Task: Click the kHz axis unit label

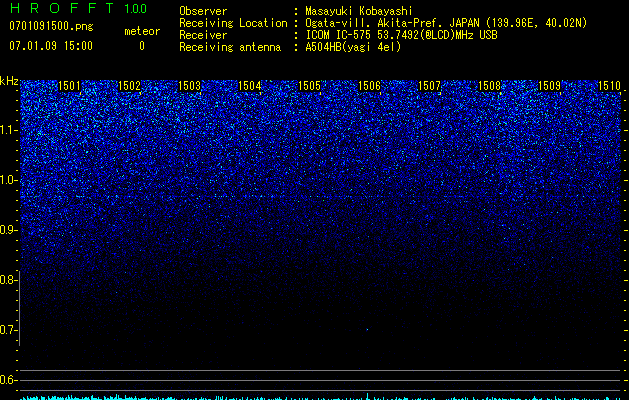Action: tap(9, 81)
